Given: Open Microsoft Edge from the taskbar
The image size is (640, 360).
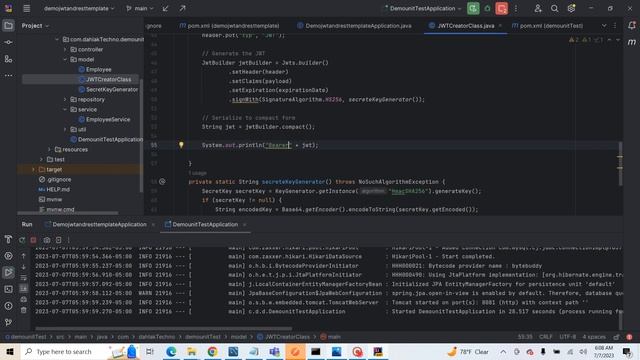Looking at the screenshot, I should click(x=171, y=351).
